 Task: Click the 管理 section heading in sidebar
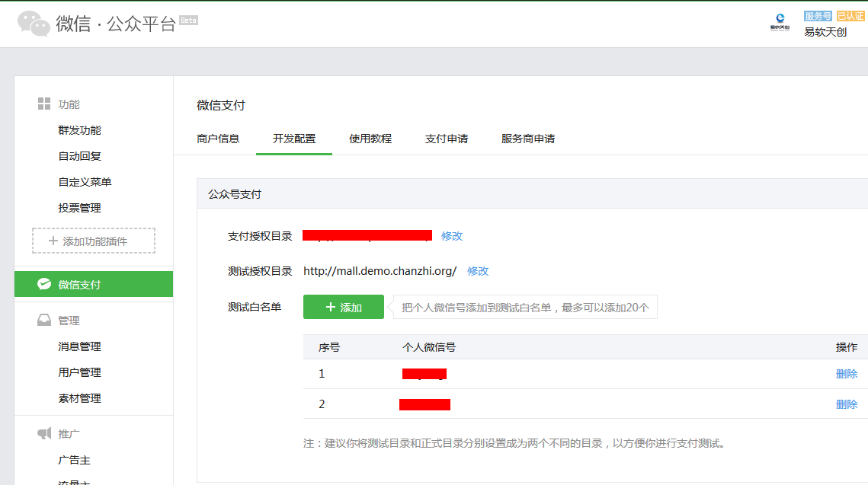pyautogui.click(x=69, y=321)
